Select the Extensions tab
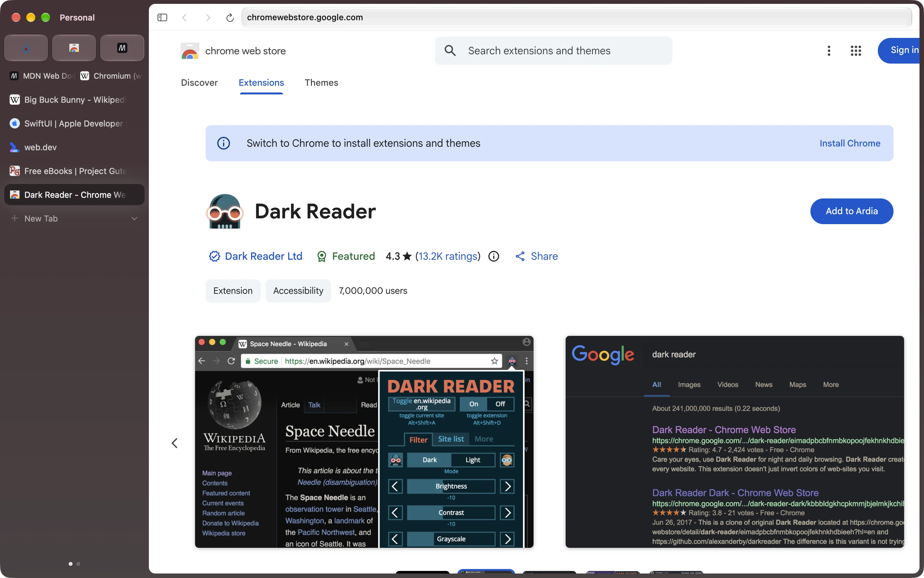Image resolution: width=924 pixels, height=578 pixels. [261, 83]
